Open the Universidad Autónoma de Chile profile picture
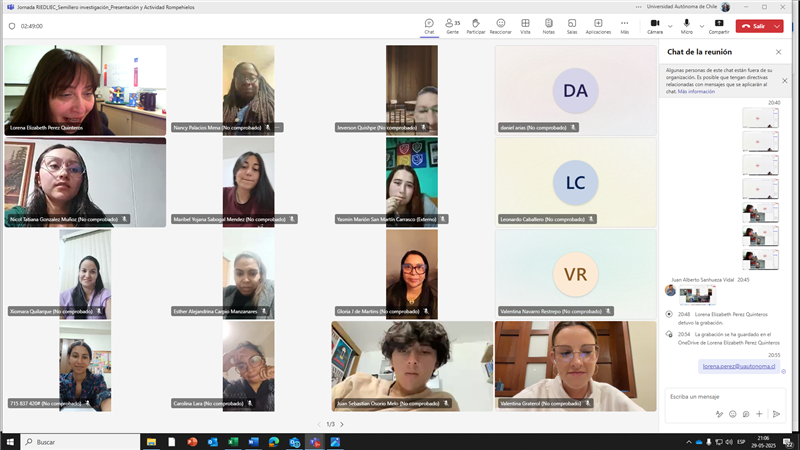Screen dimensions: 800x450 [726, 7]
